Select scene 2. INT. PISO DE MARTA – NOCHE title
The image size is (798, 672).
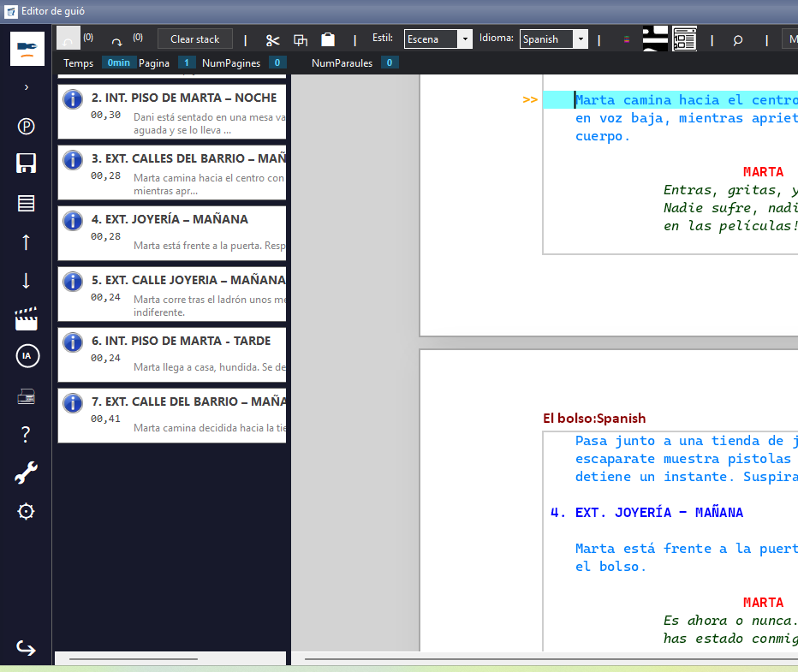tap(184, 98)
